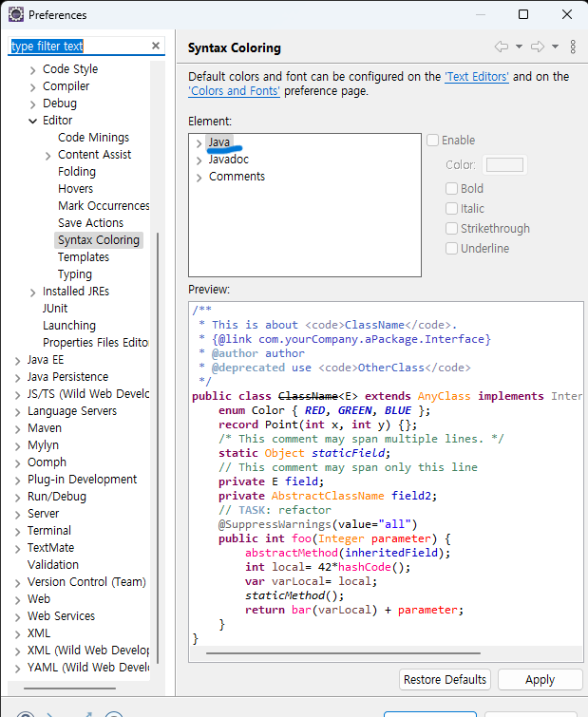Image resolution: width=588 pixels, height=717 pixels.
Task: Open the Color swatch picker
Action: (x=504, y=164)
